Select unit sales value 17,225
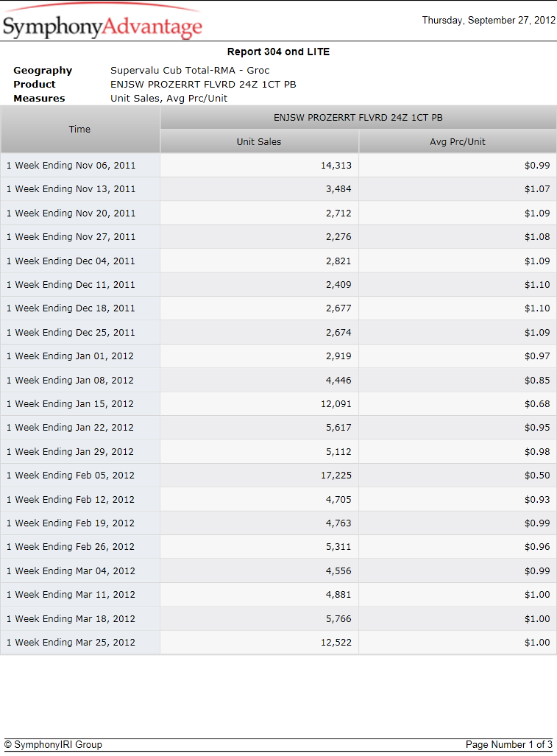 [336, 475]
